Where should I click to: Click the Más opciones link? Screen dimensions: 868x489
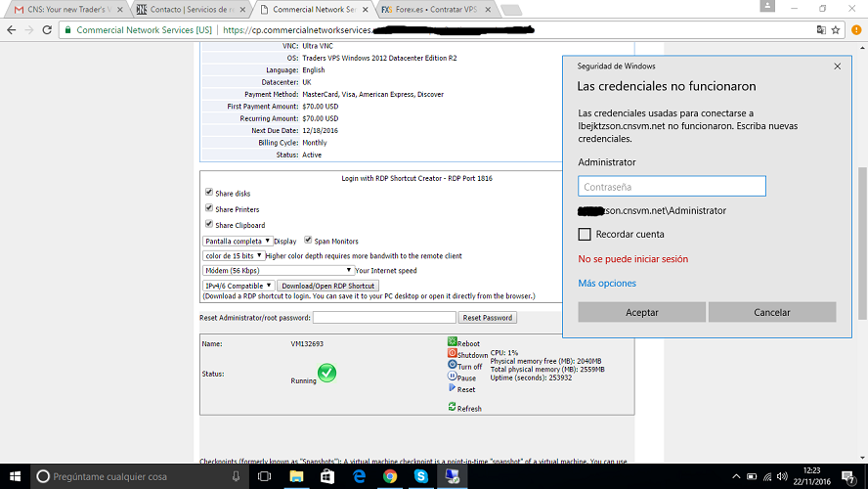[607, 284]
